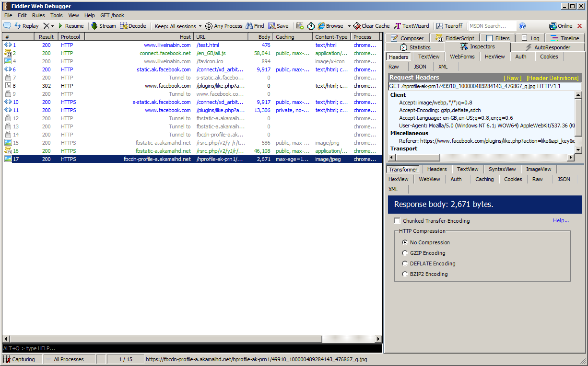Switch to the Statistics tab
Image resolution: width=588 pixels, height=366 pixels.
(x=415, y=47)
